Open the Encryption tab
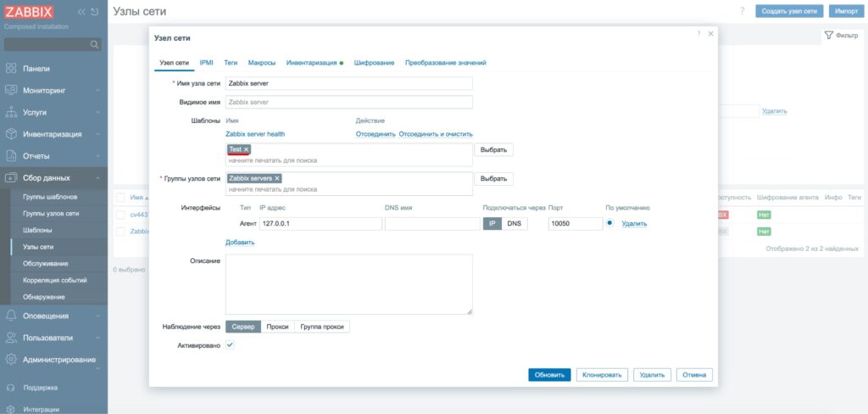The width and height of the screenshot is (868, 414). (374, 63)
